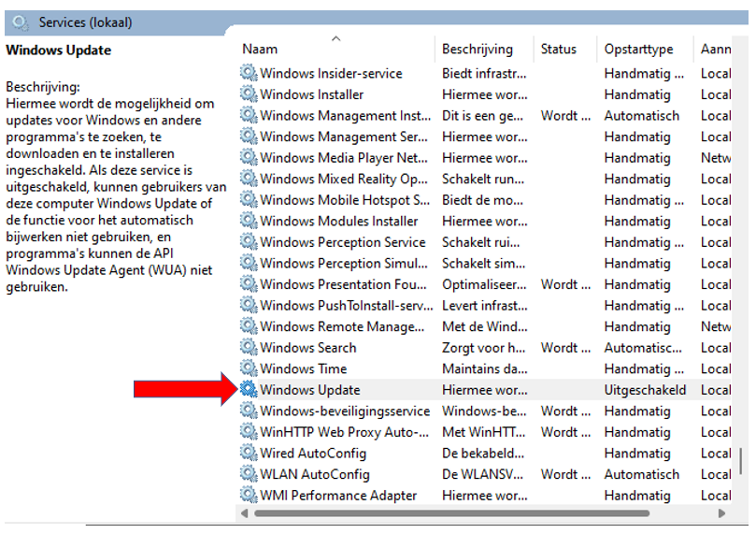Select the Windows Search service gear icon
This screenshot has width=756, height=534.
[249, 347]
